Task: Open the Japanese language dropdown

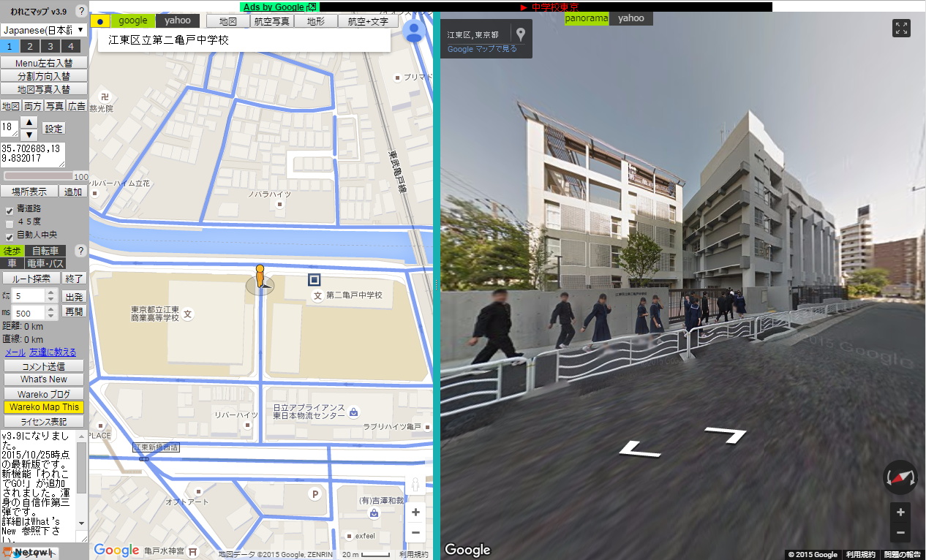Action: coord(44,30)
